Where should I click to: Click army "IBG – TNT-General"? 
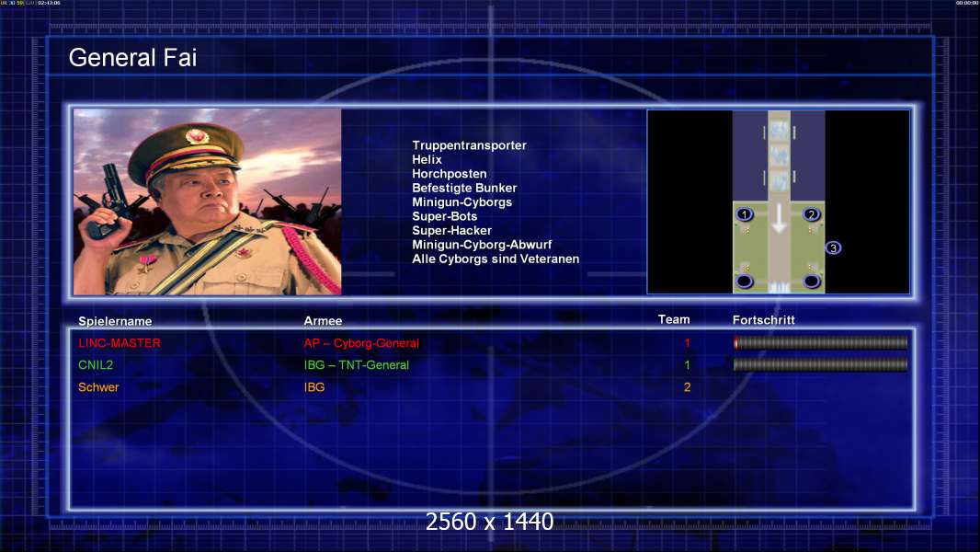[357, 365]
